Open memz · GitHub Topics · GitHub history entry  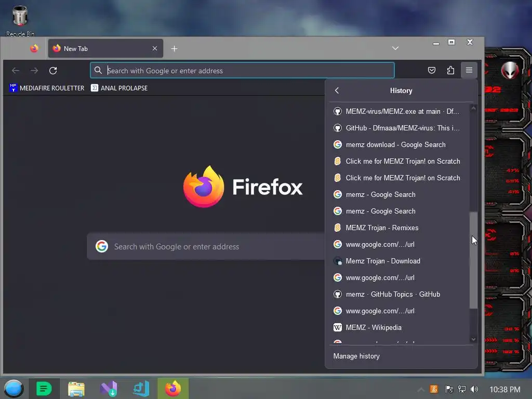coord(399,294)
